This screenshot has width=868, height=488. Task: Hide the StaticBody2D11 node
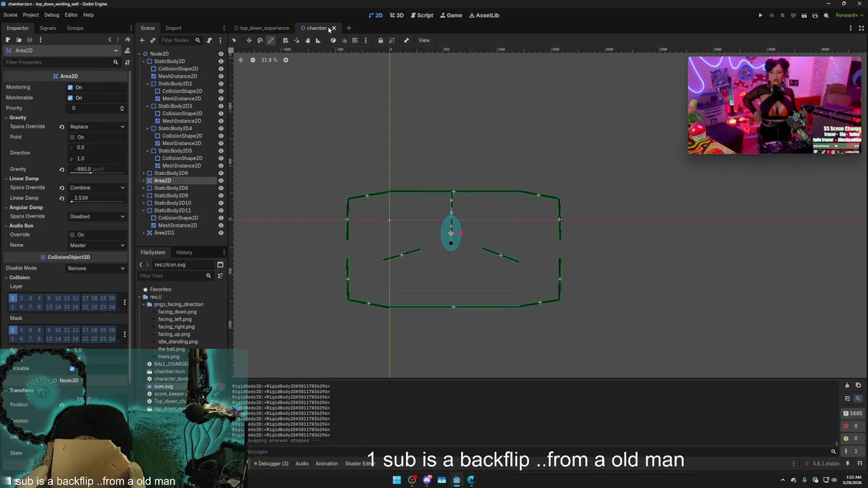(x=220, y=210)
